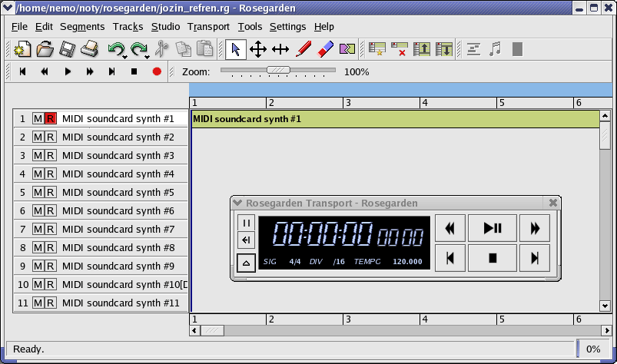The height and width of the screenshot is (364, 617).
Task: Stop playback in main toolbar
Action: click(134, 71)
